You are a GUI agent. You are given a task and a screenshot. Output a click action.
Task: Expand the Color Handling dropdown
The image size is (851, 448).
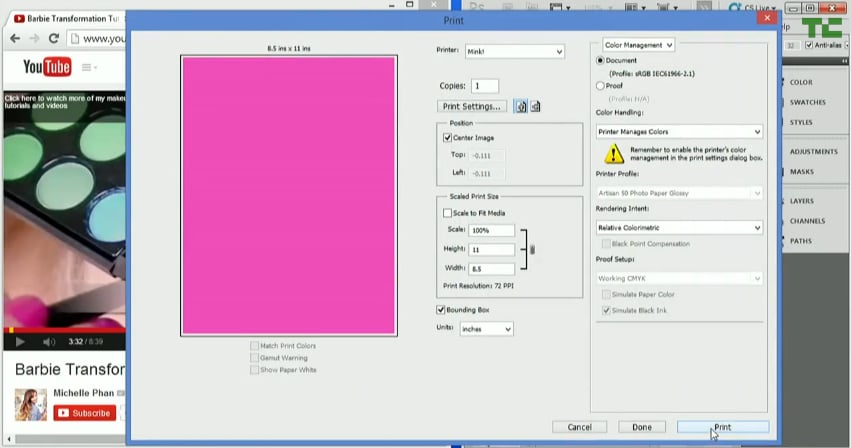[679, 131]
